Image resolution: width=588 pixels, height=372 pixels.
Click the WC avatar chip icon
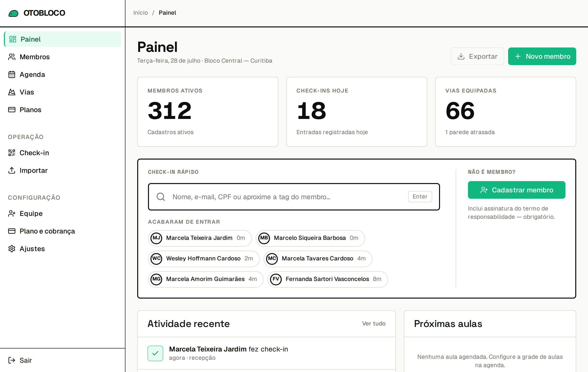pos(156,259)
